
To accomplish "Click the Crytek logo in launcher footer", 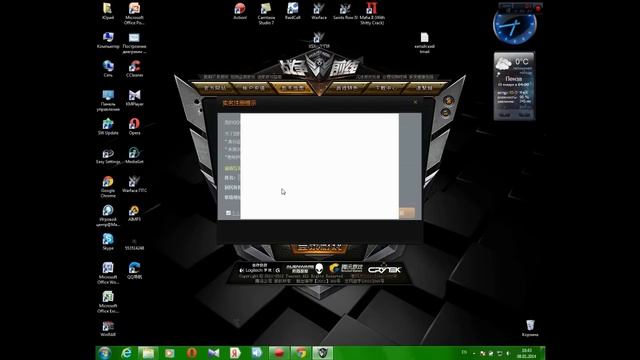I will 384,269.
